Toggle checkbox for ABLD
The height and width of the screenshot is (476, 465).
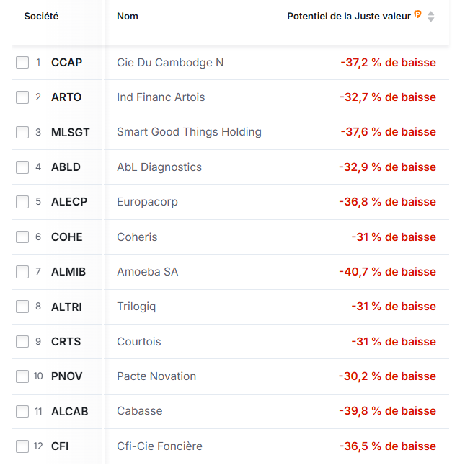[x=22, y=167]
